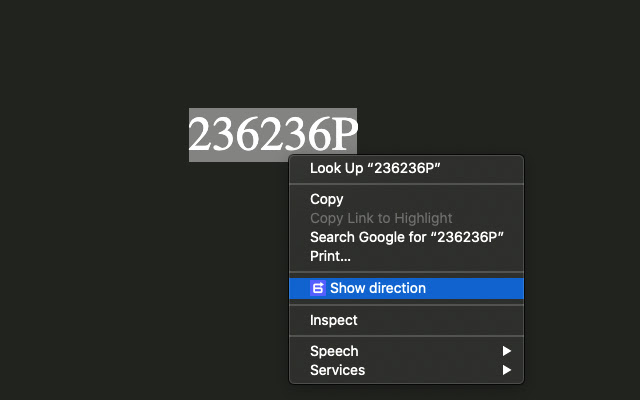Click the purple Show direction extension icon
This screenshot has height=400, width=640.
tap(318, 288)
